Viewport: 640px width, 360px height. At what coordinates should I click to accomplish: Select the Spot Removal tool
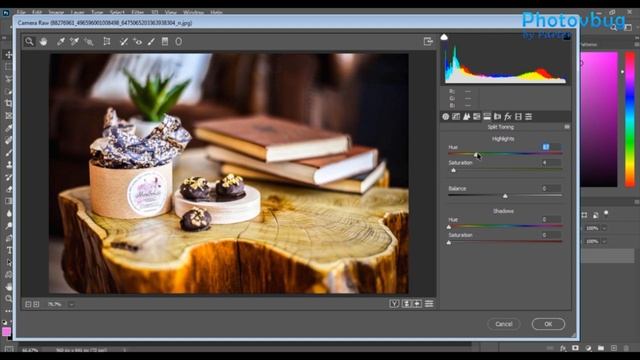[124, 41]
